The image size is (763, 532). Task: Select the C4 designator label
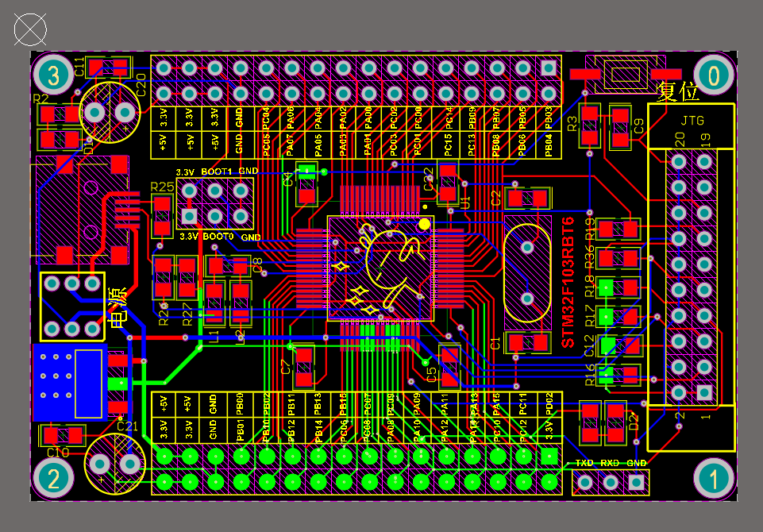coord(288,179)
